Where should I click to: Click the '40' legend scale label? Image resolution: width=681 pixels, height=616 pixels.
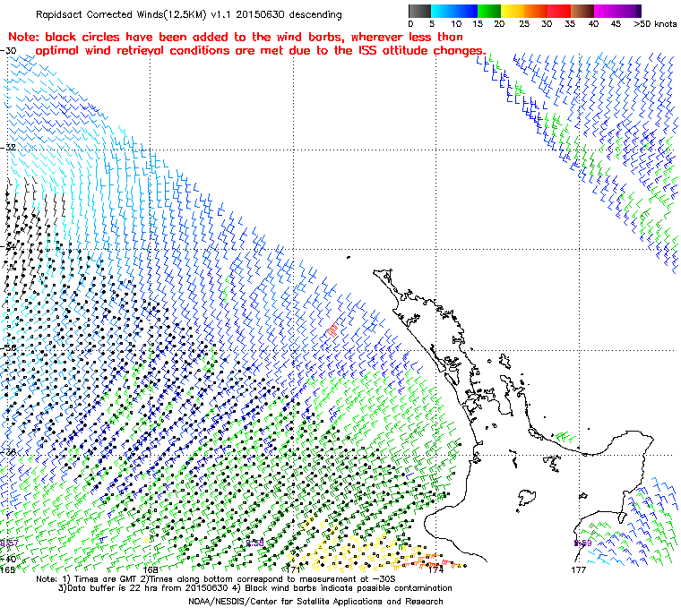[593, 24]
